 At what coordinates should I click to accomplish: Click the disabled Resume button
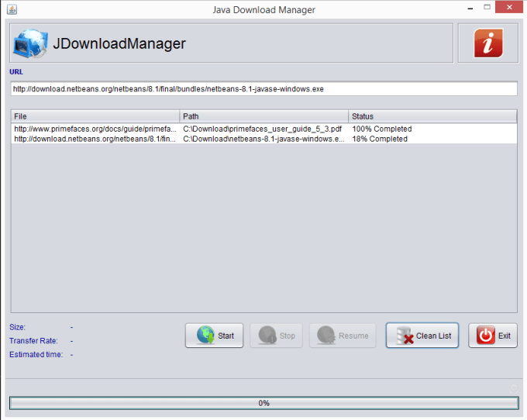pyautogui.click(x=343, y=336)
